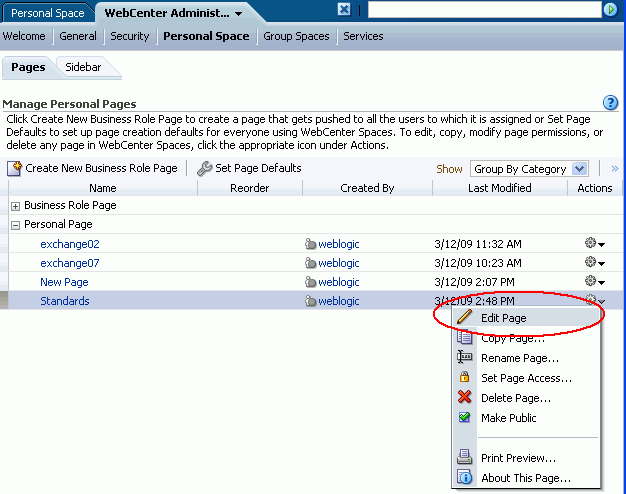Click user icon beside weblogic in New Page row
The width and height of the screenshot is (626, 494).
tap(310, 282)
